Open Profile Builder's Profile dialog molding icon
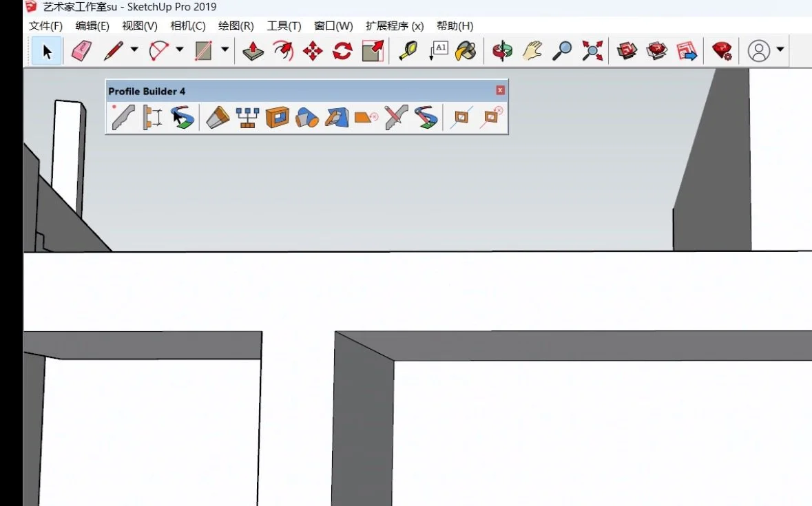The width and height of the screenshot is (812, 506). (x=123, y=118)
